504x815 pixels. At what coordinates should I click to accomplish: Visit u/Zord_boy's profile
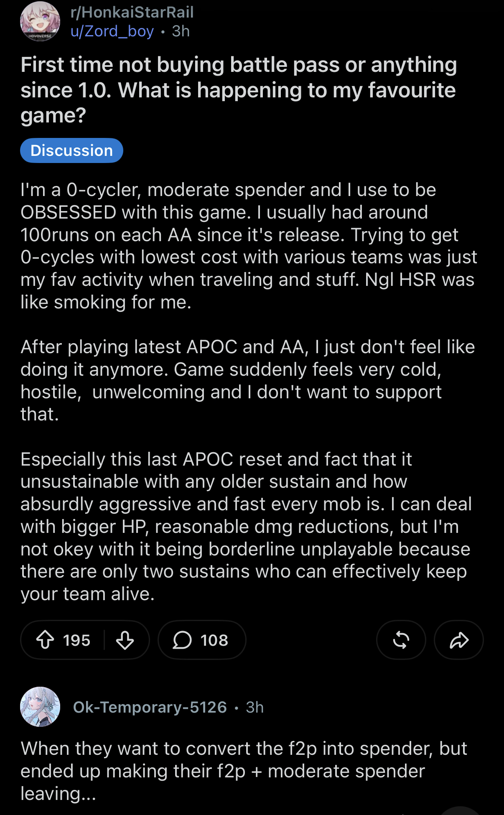click(x=112, y=31)
